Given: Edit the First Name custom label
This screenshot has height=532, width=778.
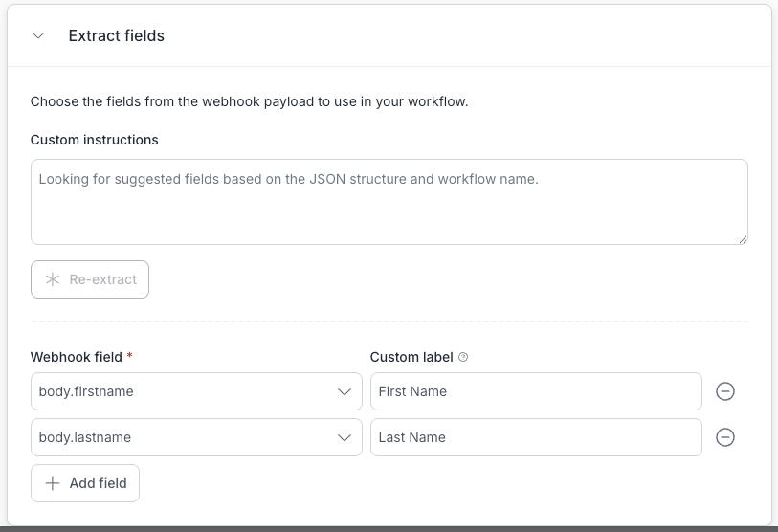Looking at the screenshot, I should click(536, 391).
